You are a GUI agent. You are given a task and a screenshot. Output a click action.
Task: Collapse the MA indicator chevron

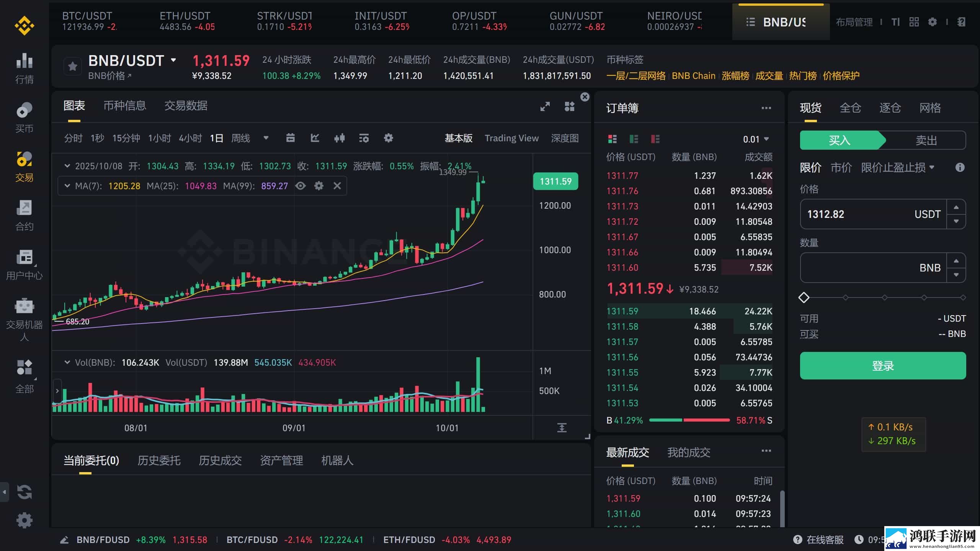67,186
